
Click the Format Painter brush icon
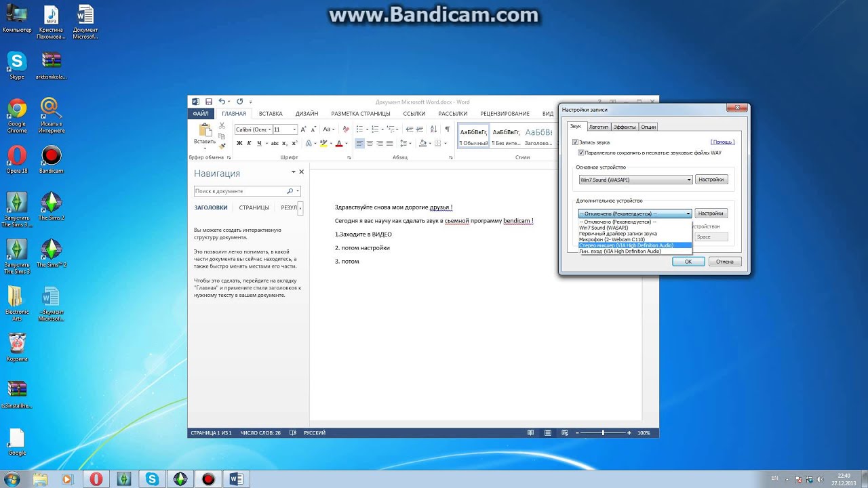click(x=222, y=146)
